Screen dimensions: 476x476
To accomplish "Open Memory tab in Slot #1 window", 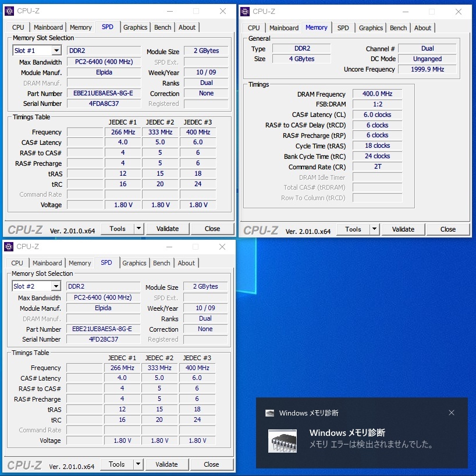I will [x=80, y=27].
